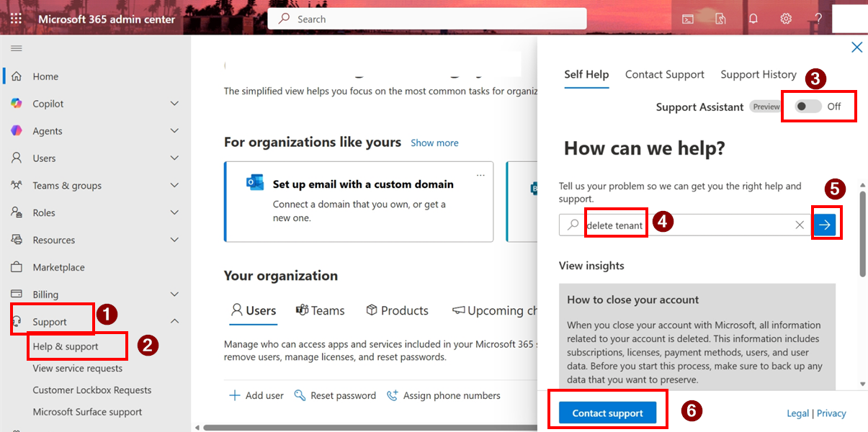
Task: Expand the Agents menu chevron
Action: coord(174,131)
